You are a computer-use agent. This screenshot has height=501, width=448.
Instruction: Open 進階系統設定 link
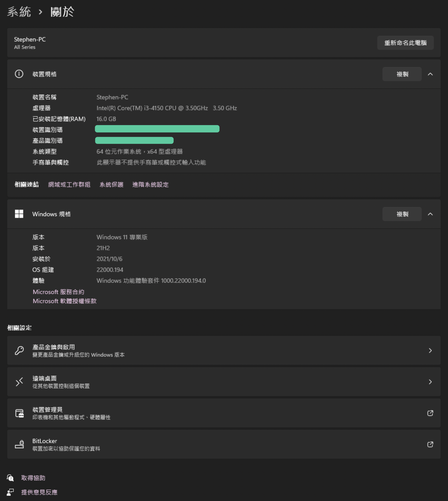pos(150,184)
